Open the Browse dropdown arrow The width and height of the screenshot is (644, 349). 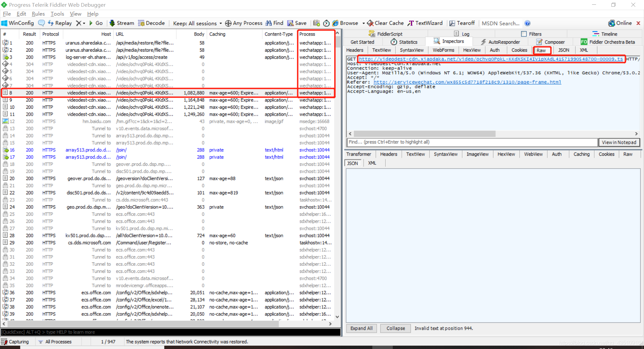(x=364, y=23)
